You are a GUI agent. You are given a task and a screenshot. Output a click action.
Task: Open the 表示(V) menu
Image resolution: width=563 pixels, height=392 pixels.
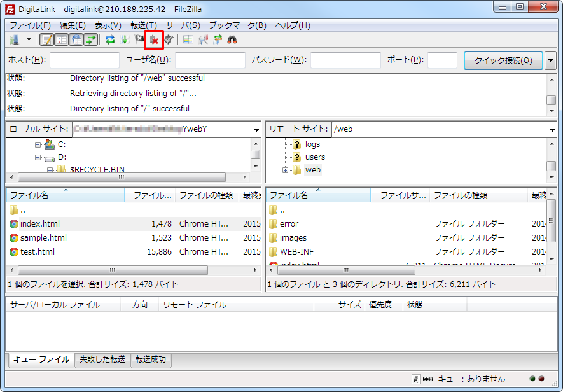[108, 25]
